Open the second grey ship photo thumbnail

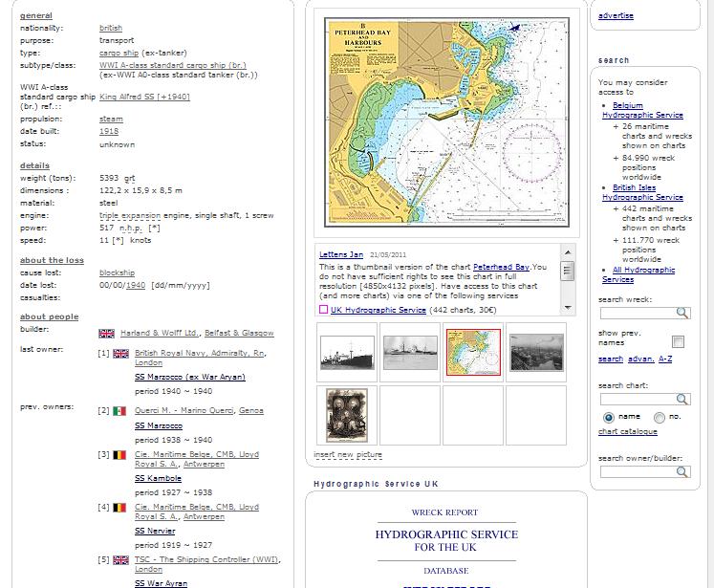click(x=410, y=353)
